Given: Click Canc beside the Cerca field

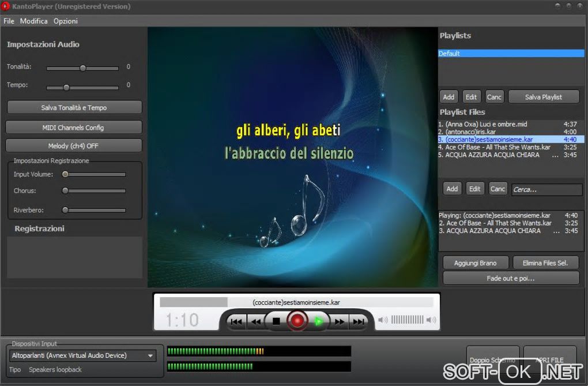Looking at the screenshot, I should (x=498, y=189).
